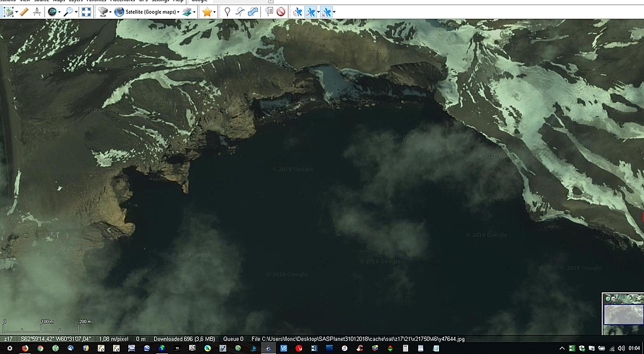Open Firefox from the taskbar
644x354 pixels.
[25, 348]
